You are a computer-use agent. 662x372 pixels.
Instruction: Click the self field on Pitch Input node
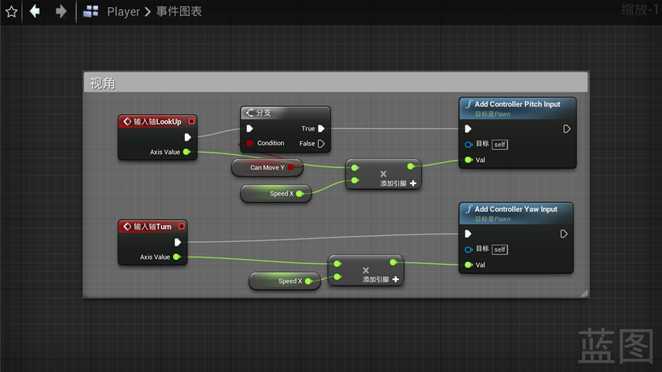pos(499,144)
